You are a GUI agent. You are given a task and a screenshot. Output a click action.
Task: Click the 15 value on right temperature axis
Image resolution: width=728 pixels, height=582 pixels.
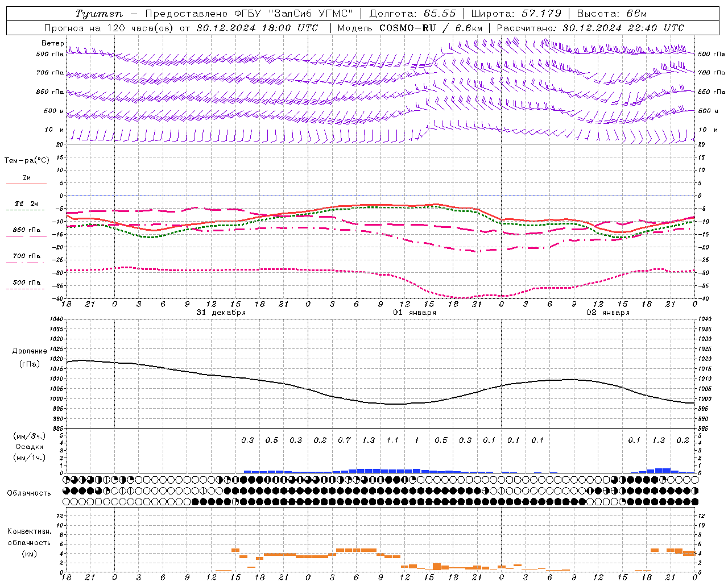pyautogui.click(x=701, y=157)
